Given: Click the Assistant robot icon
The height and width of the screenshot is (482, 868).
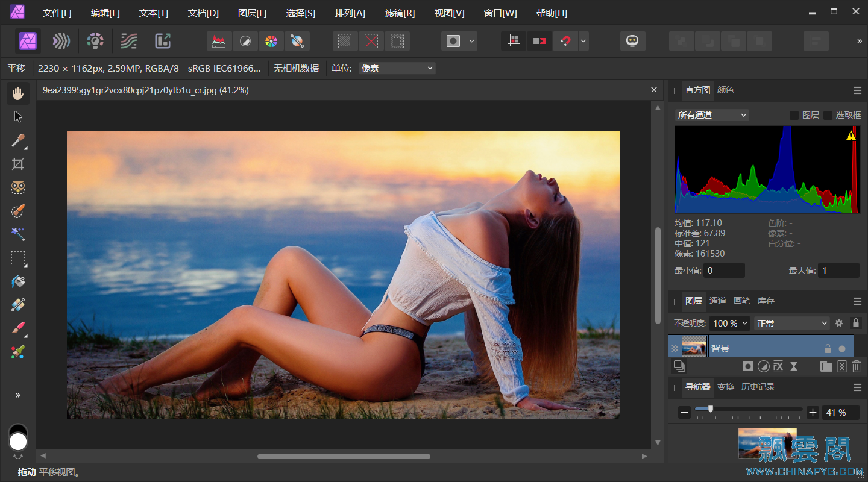Looking at the screenshot, I should coord(632,41).
